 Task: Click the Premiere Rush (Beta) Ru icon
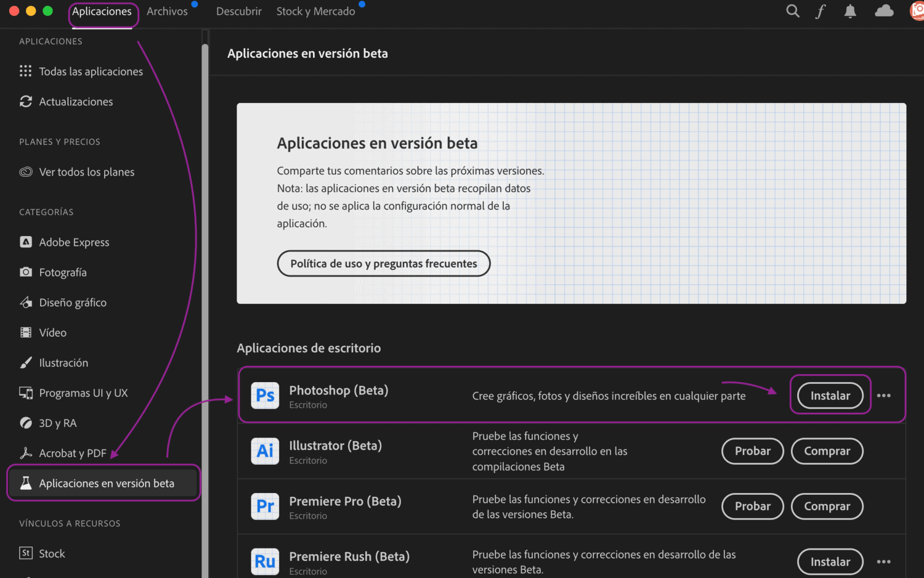265,562
